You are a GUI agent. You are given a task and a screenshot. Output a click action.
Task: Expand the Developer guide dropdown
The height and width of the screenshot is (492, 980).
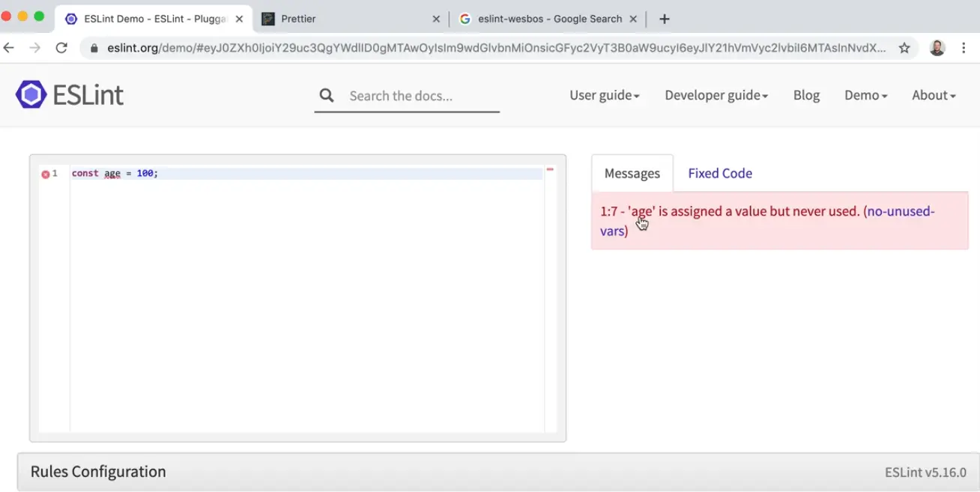pos(716,95)
